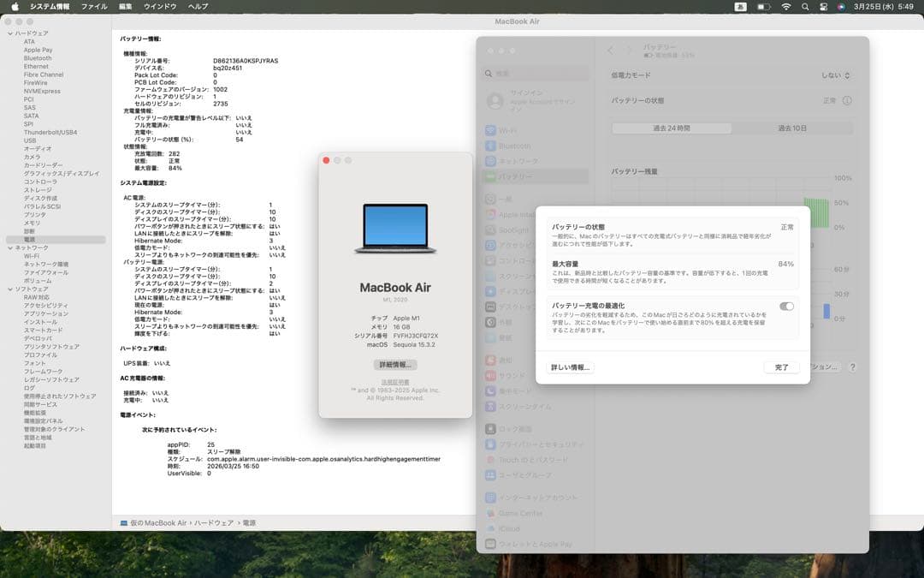
Task: Click the インターネットアカウント icon in System Settings
Action: [x=490, y=498]
